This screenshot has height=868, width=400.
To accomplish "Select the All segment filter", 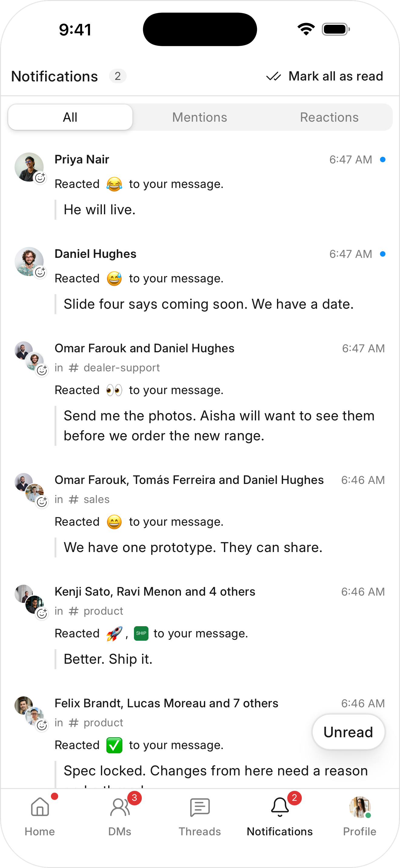I will pyautogui.click(x=70, y=117).
